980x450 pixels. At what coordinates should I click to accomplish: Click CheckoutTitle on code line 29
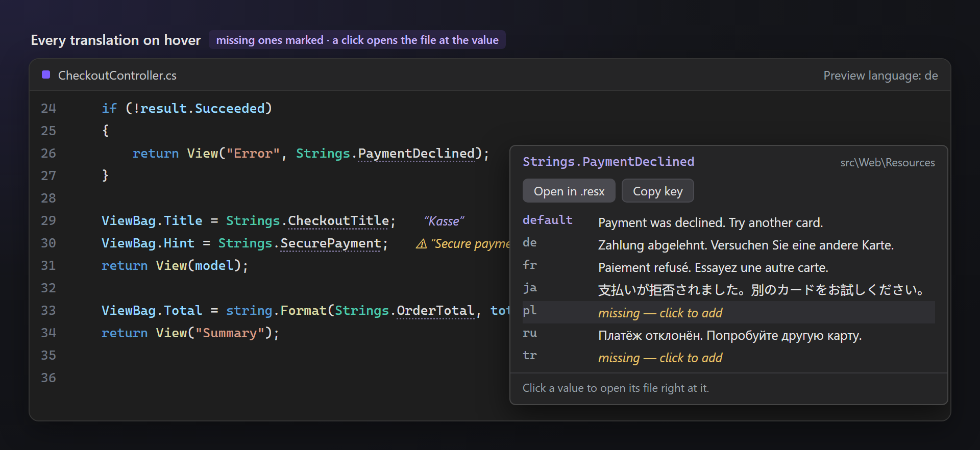[x=338, y=220]
